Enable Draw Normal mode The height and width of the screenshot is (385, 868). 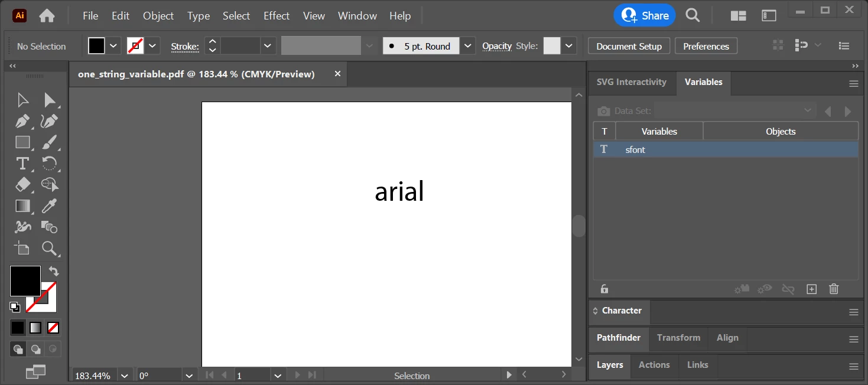18,349
